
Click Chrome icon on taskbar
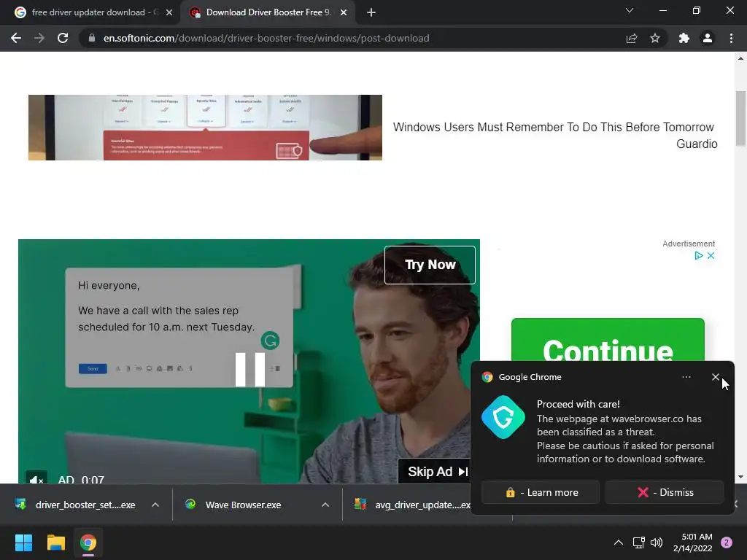click(88, 542)
